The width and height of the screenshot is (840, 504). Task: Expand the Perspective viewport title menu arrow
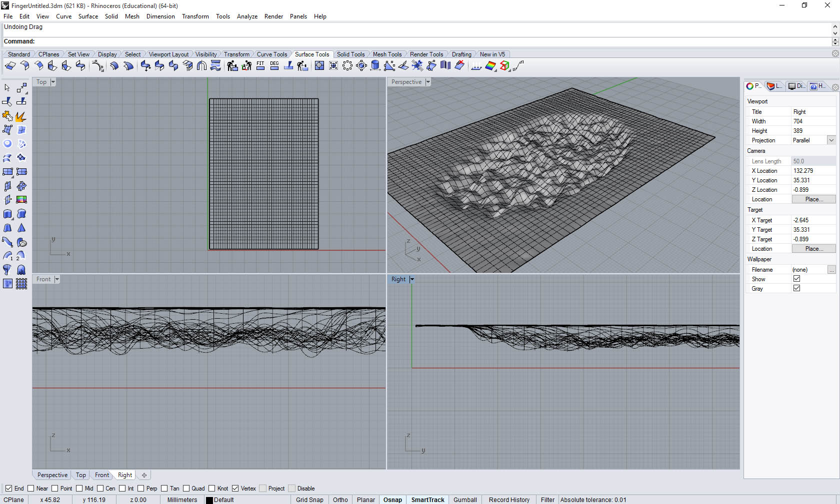(428, 82)
